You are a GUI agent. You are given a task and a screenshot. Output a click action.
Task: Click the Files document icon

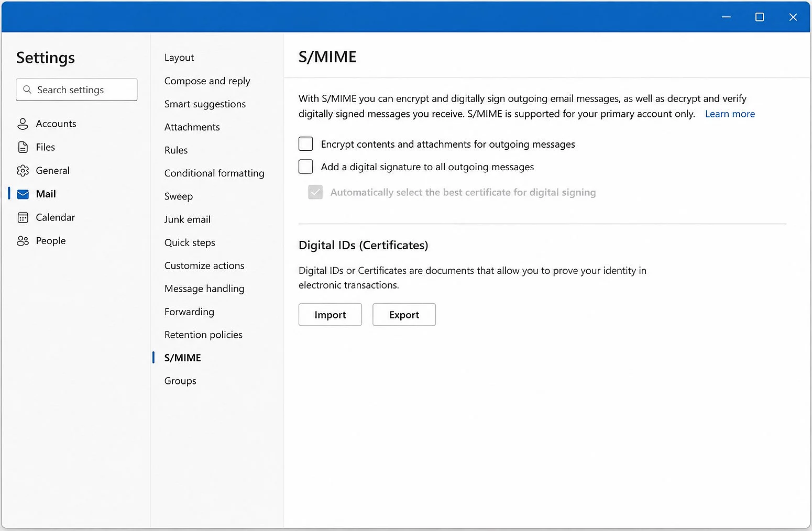coord(23,147)
